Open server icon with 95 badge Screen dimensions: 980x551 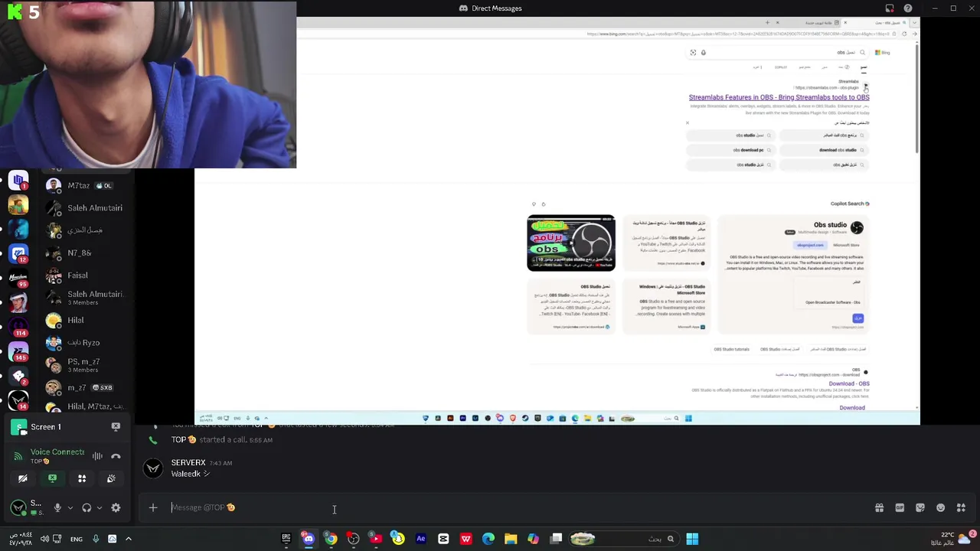(x=18, y=277)
